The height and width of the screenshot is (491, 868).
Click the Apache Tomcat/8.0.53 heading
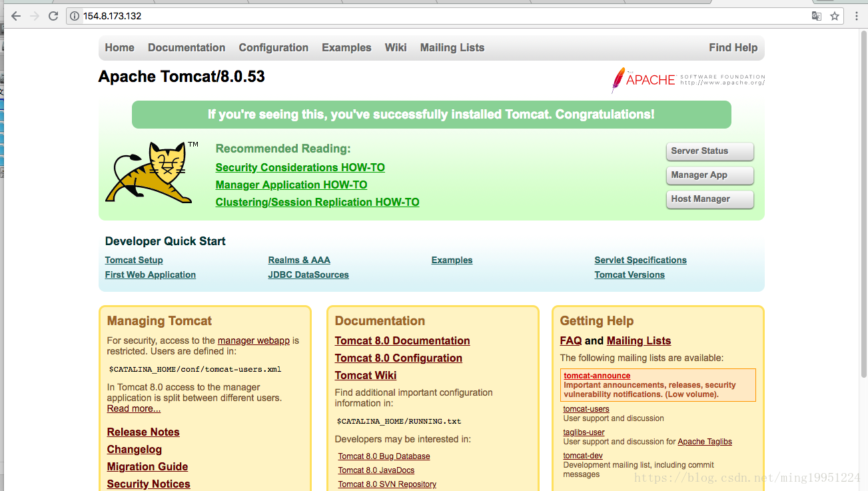(x=182, y=77)
